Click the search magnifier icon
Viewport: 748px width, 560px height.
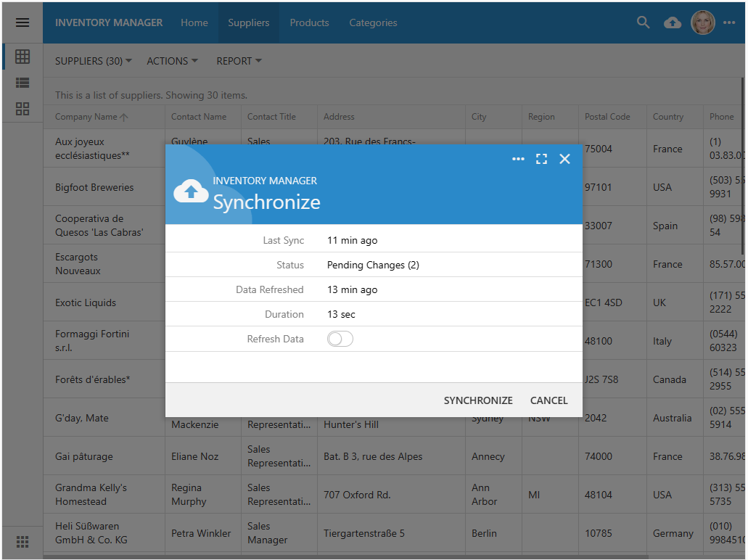[643, 22]
